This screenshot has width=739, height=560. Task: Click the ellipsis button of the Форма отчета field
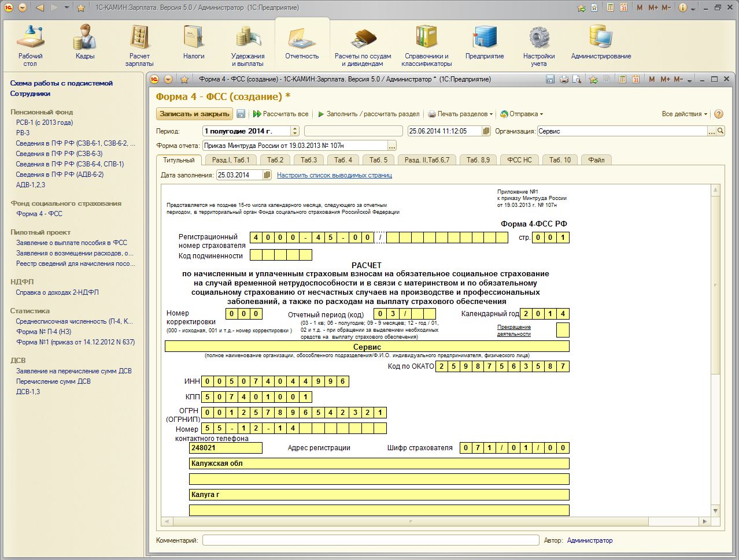tap(392, 146)
